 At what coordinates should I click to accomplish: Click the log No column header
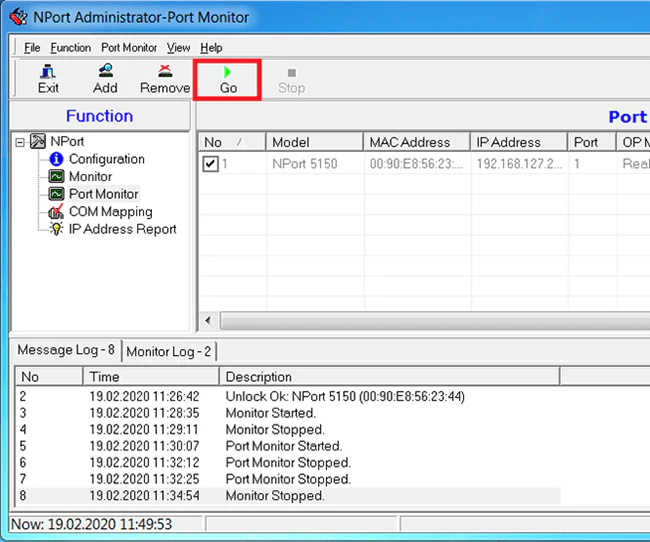pos(49,377)
